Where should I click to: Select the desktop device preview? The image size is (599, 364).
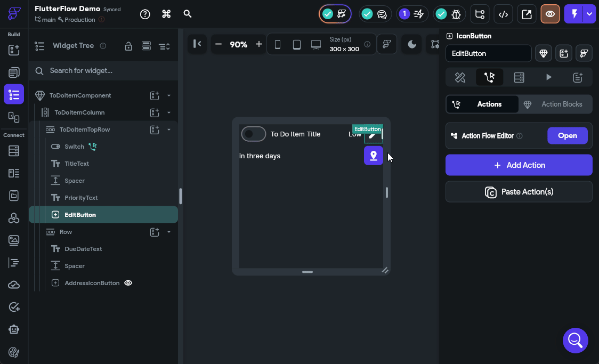[316, 45]
